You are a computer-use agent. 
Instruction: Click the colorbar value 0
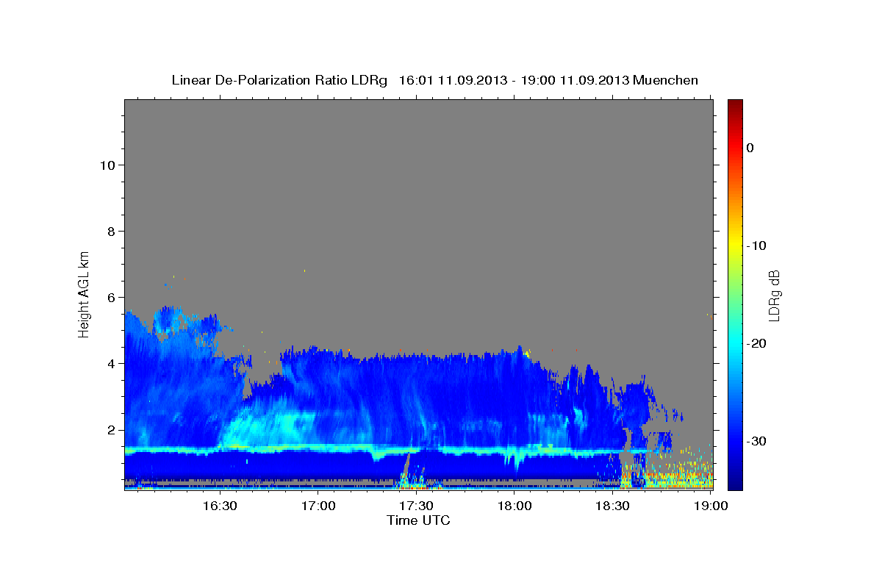click(x=750, y=148)
